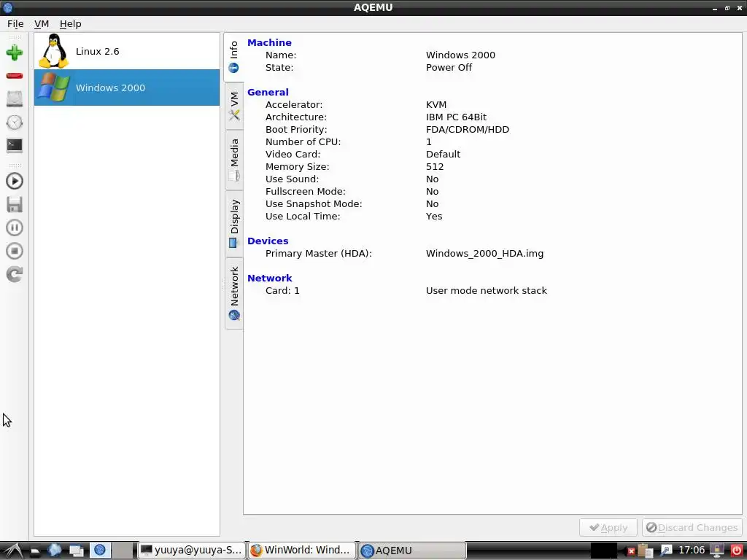Open the Media tab
Screen dimensions: 747x560
[x=234, y=160]
